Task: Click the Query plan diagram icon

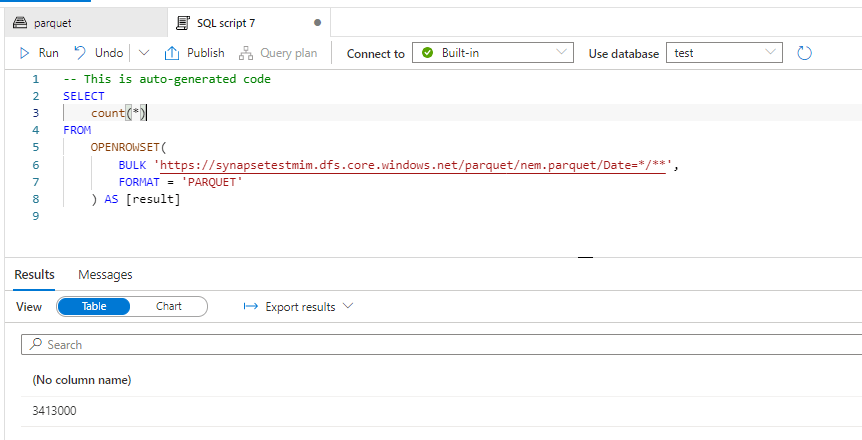Action: click(246, 53)
